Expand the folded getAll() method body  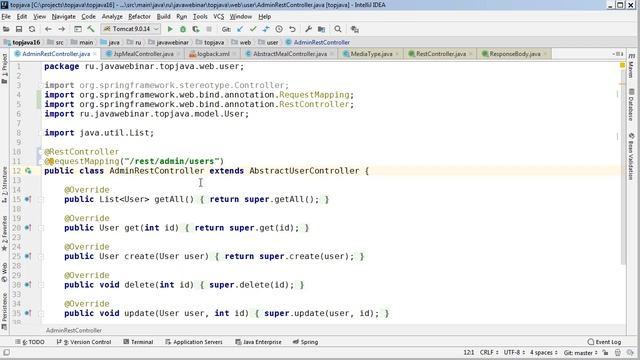click(x=41, y=200)
